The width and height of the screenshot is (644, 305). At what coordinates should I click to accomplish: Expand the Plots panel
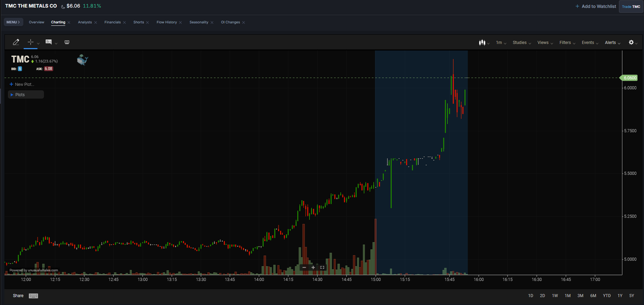point(26,95)
